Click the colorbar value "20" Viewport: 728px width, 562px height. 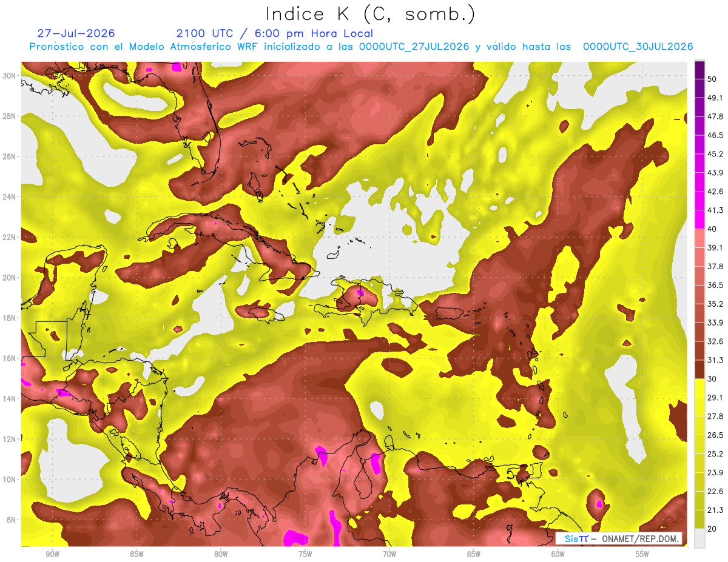pyautogui.click(x=713, y=529)
